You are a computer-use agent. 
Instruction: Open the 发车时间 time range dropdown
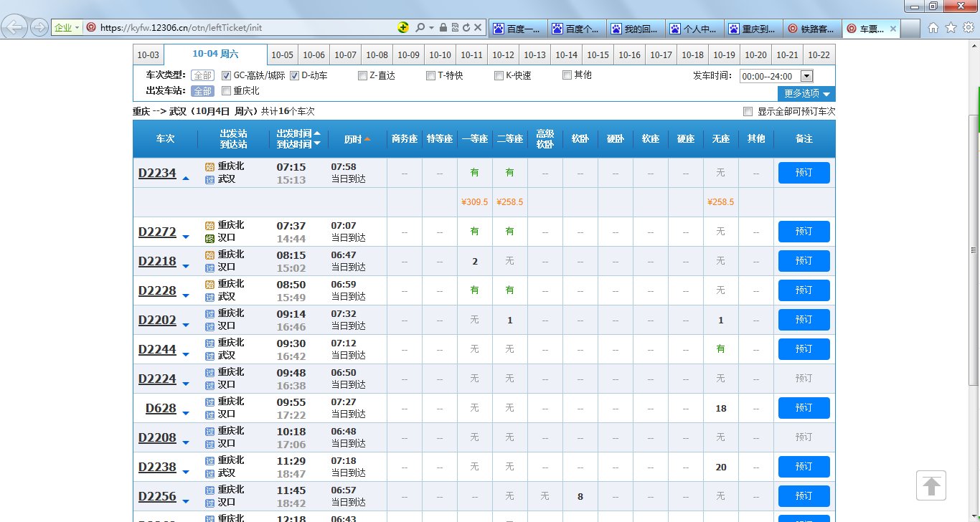pos(806,76)
